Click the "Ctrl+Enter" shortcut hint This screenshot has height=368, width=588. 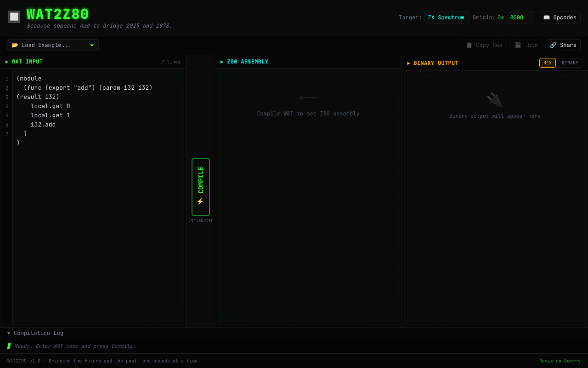[x=201, y=220]
